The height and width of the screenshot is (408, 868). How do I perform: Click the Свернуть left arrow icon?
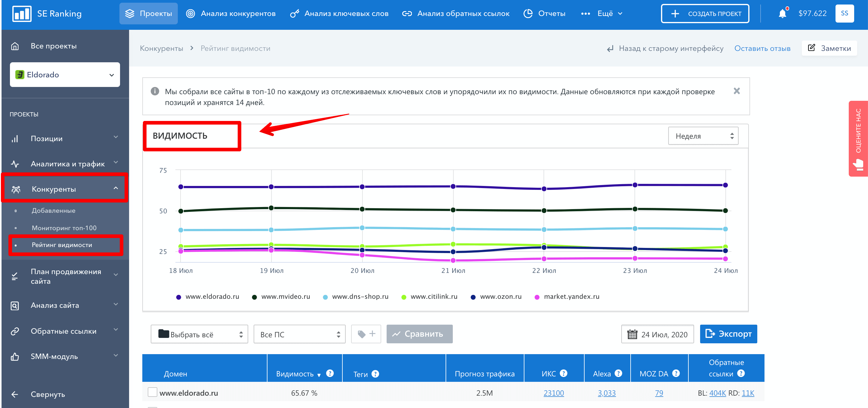(x=15, y=394)
